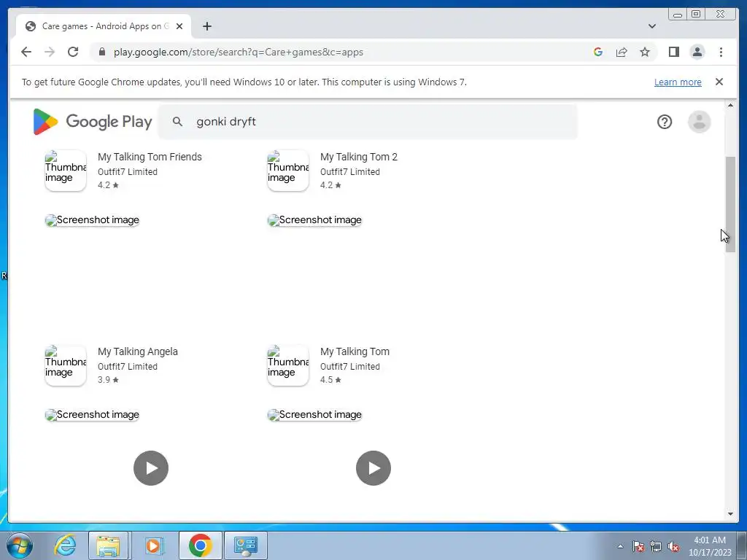Open the Chrome three-dot menu
Viewport: 747px width, 560px height.
(721, 52)
